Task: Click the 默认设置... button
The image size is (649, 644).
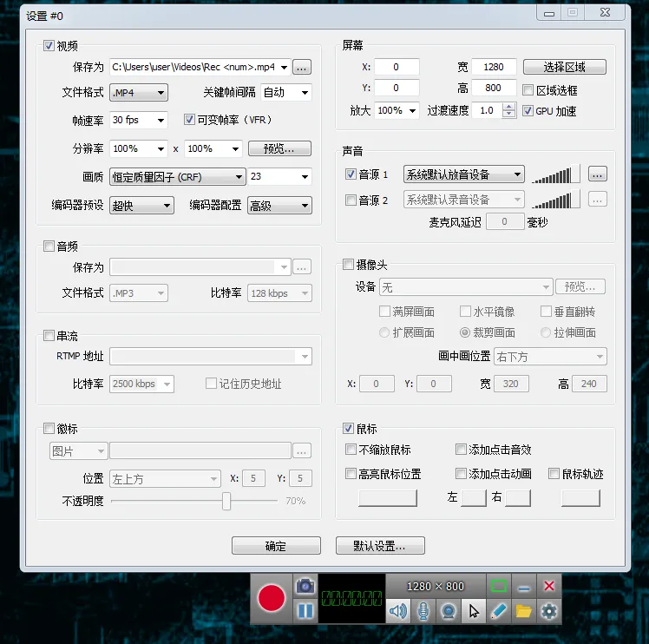Action: 380,545
